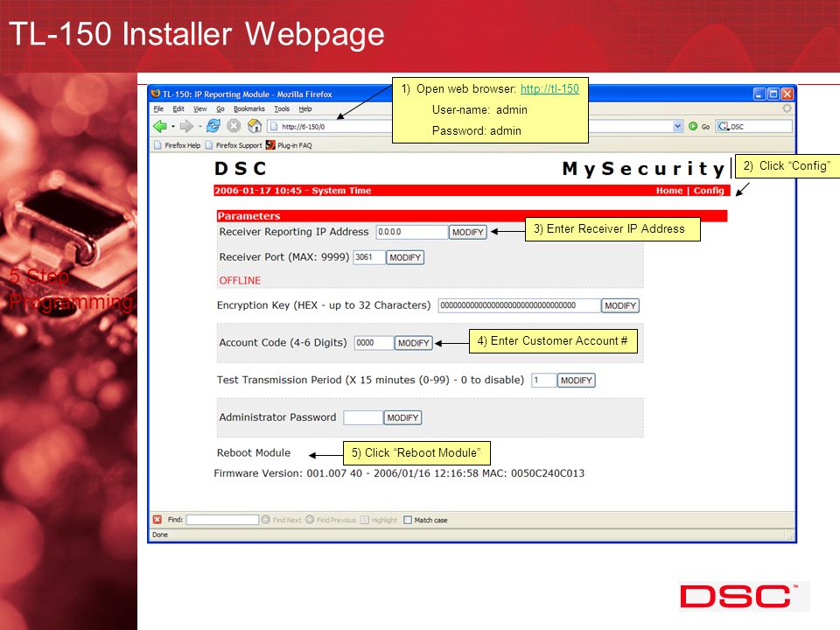
Task: Maximize the Firefox window
Action: [773, 94]
